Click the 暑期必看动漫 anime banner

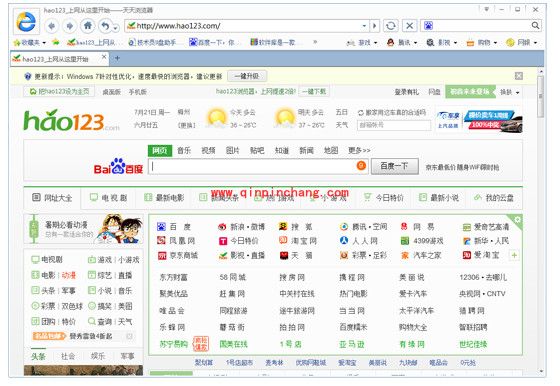[84, 229]
